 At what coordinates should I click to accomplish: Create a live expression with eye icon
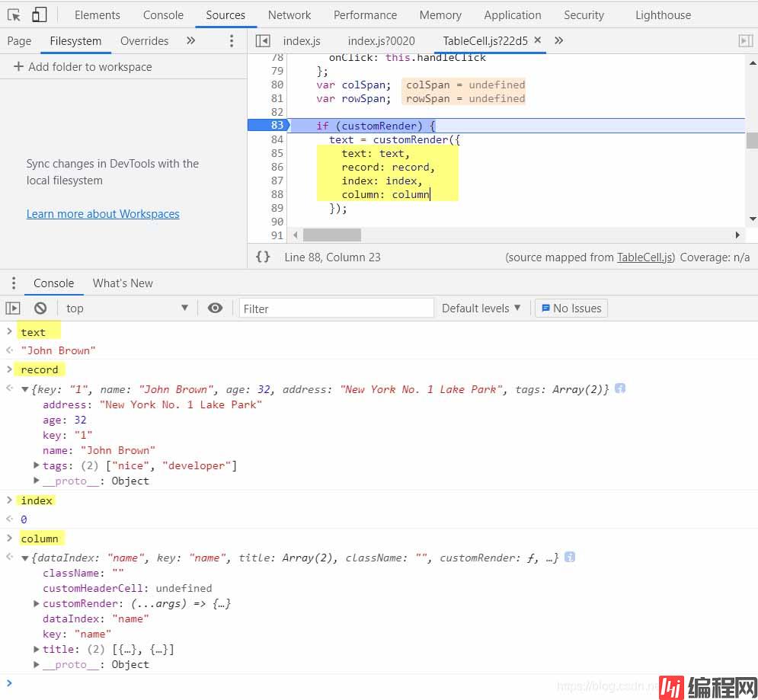(216, 308)
